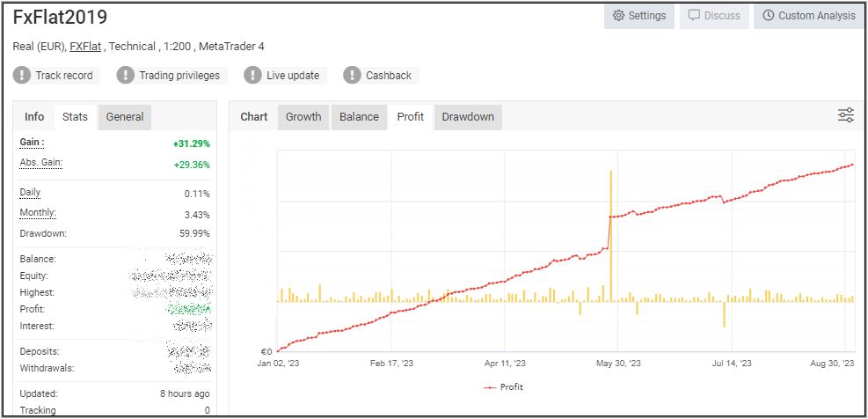
Task: Click the Cashback warning icon
Action: pyautogui.click(x=353, y=76)
